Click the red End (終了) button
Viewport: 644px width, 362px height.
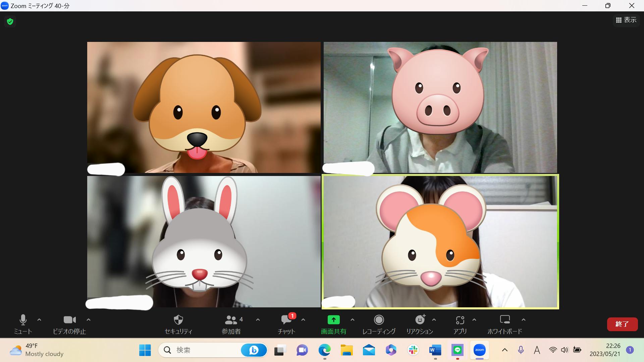coord(622,324)
